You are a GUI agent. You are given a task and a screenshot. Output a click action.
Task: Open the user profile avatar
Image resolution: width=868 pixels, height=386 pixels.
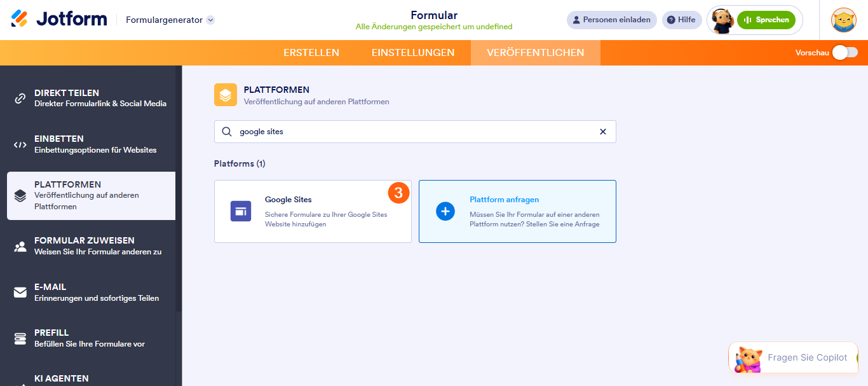point(844,20)
